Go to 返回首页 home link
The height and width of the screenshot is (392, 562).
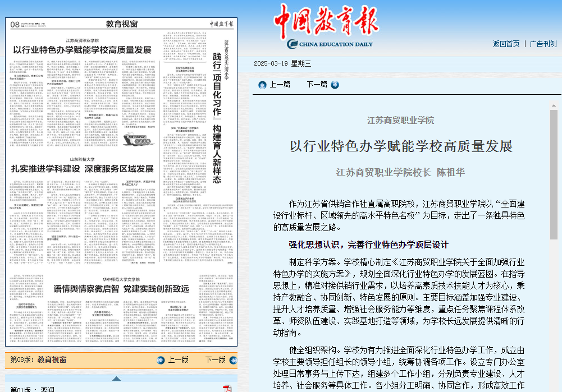point(506,44)
